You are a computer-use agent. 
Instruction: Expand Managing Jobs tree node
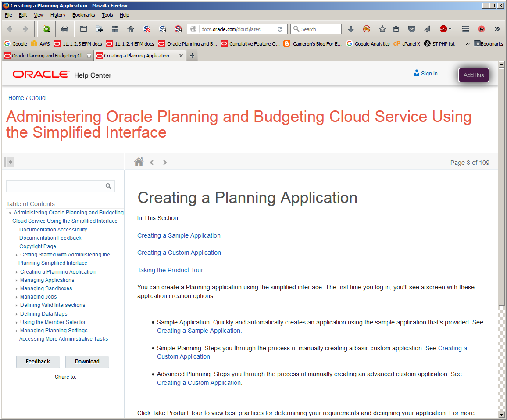(x=17, y=297)
